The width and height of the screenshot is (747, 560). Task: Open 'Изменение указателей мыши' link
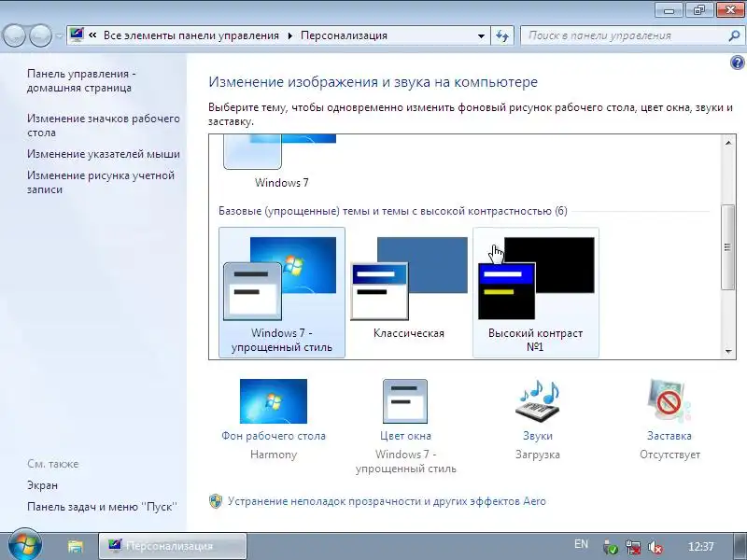click(x=104, y=154)
